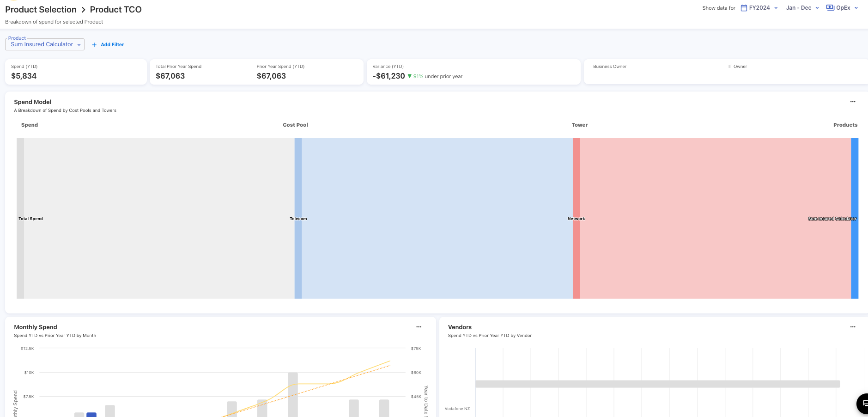Open the Sum Insured Calculator product dropdown
The image size is (868, 417).
click(x=45, y=44)
